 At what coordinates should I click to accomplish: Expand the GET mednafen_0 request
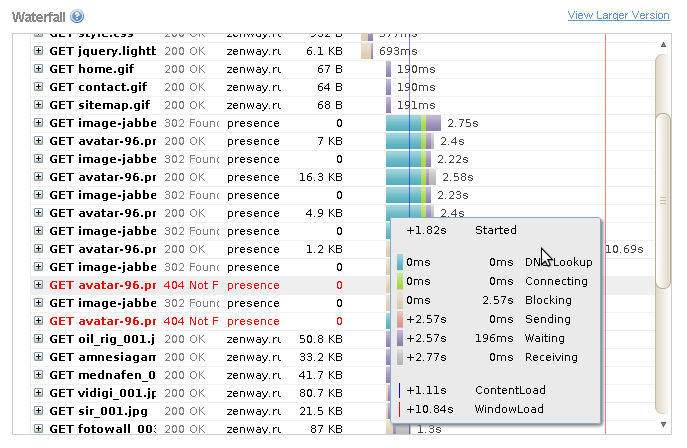pos(39,374)
